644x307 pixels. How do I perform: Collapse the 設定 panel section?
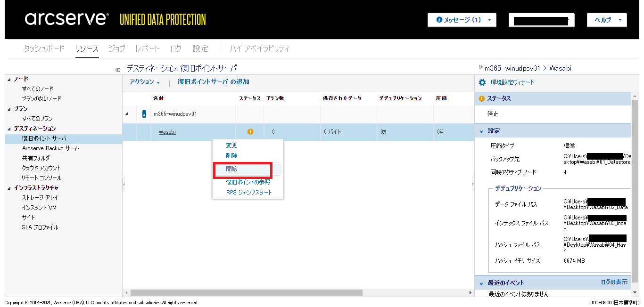[x=481, y=131]
